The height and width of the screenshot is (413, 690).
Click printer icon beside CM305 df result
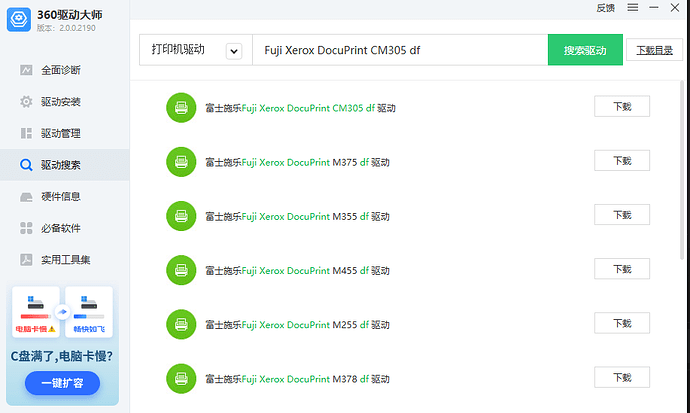[181, 108]
